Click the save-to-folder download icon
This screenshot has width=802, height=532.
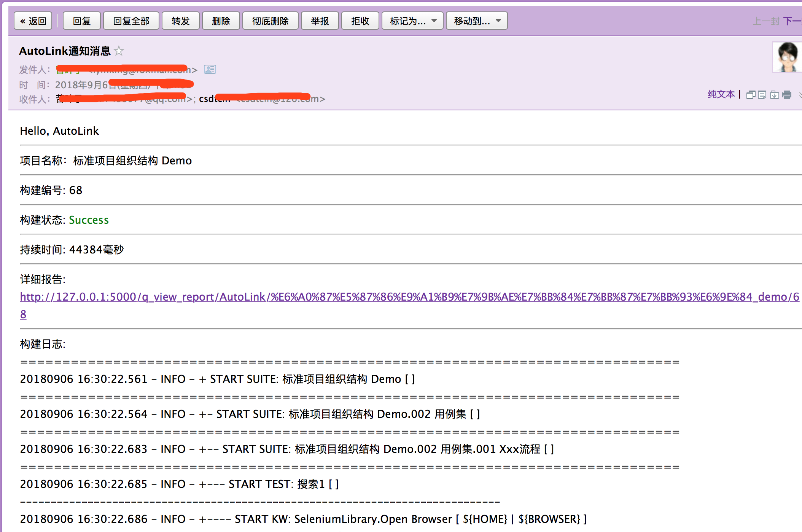pos(774,95)
